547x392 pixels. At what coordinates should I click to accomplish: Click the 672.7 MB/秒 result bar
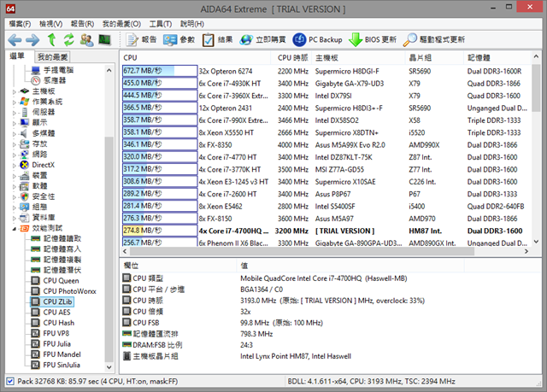pyautogui.click(x=160, y=71)
